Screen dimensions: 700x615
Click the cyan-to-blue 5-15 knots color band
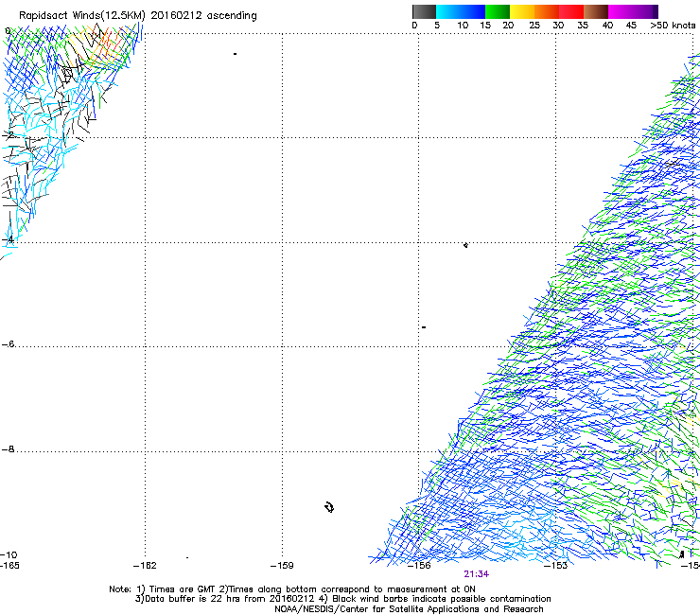click(461, 11)
